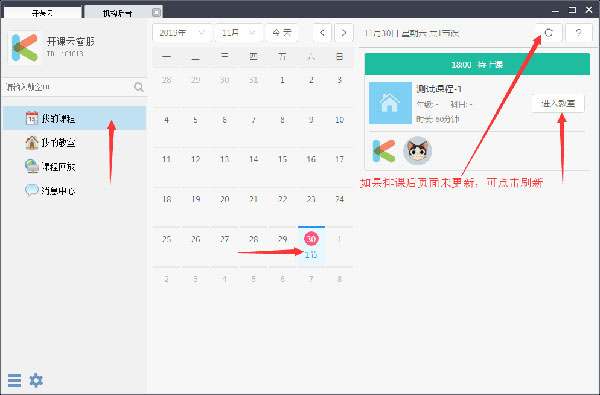Click the cat avatar in course card

coord(417,150)
